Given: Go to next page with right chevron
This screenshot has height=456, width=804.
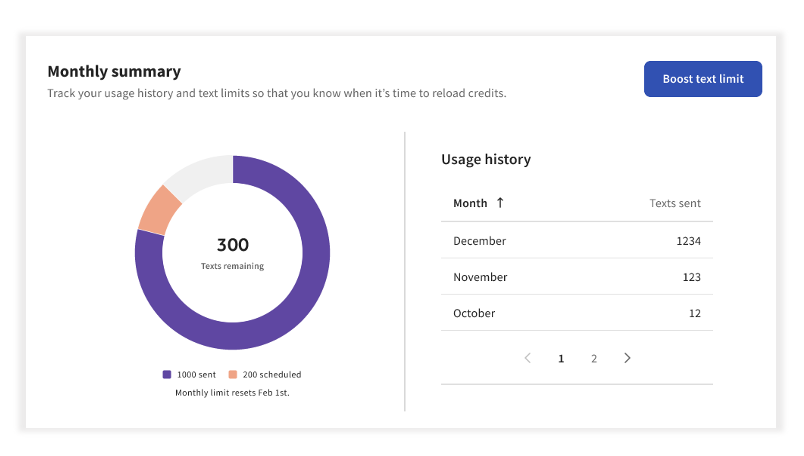Looking at the screenshot, I should pos(627,358).
